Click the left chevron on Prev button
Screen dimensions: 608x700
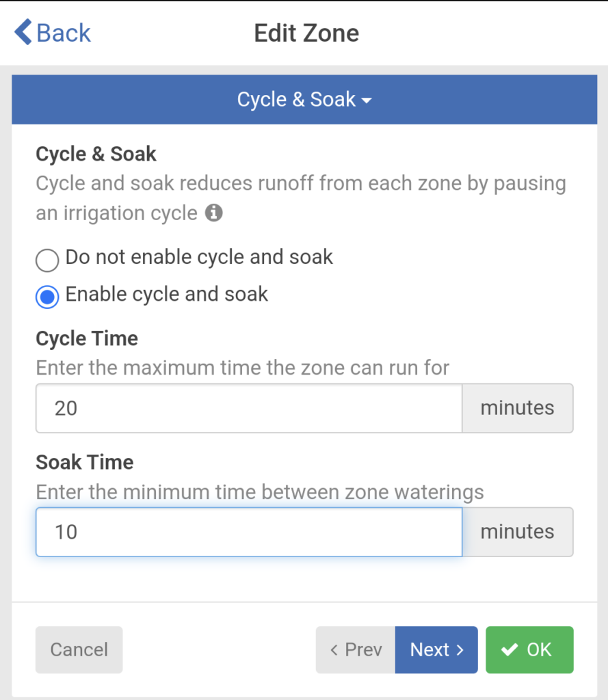pyautogui.click(x=334, y=650)
